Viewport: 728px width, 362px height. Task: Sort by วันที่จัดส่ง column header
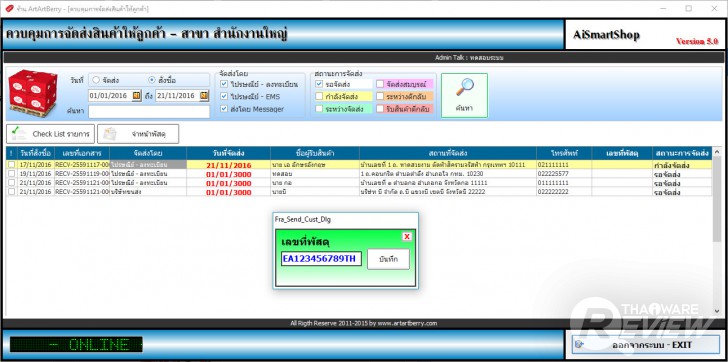228,153
